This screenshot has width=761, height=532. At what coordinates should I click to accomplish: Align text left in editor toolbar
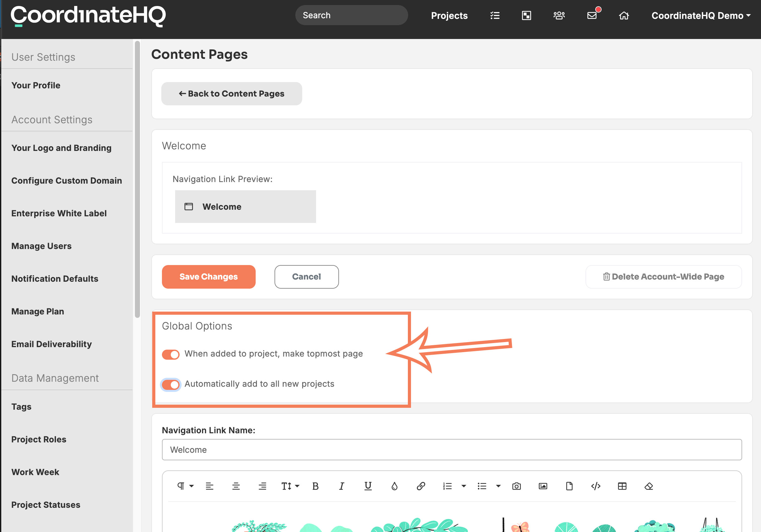(209, 486)
